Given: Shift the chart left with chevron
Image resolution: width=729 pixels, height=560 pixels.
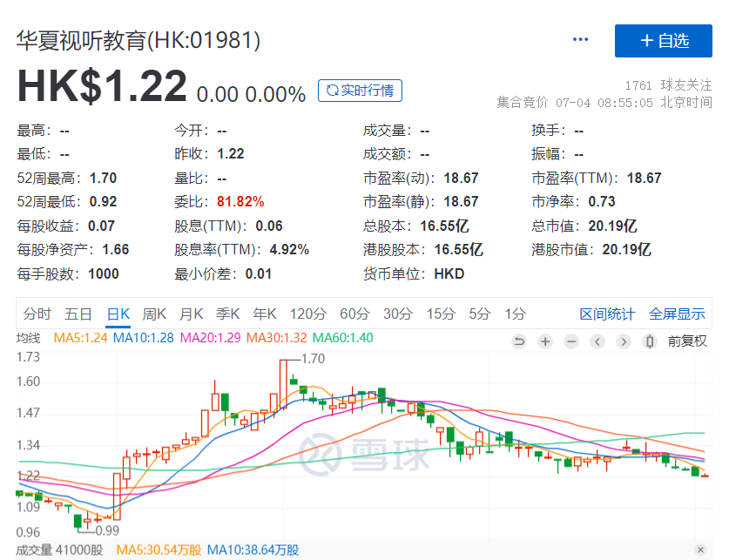Looking at the screenshot, I should tap(597, 341).
